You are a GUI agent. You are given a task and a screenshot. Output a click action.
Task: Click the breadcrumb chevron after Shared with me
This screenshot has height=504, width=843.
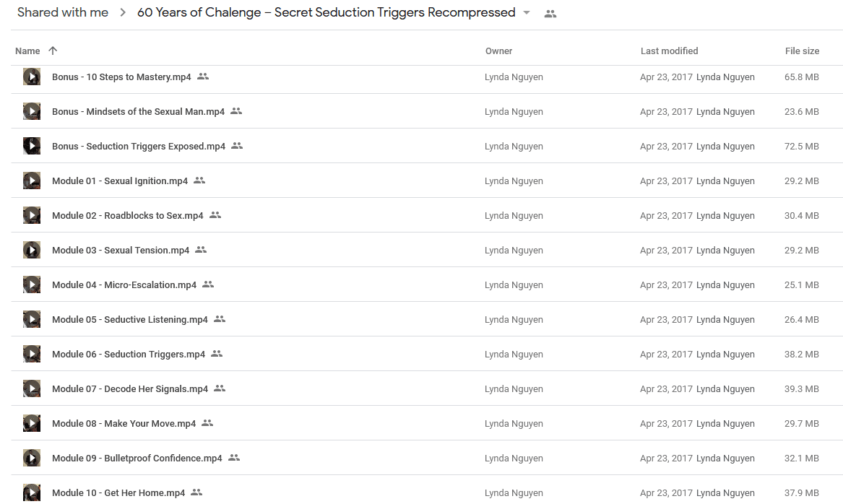[123, 12]
